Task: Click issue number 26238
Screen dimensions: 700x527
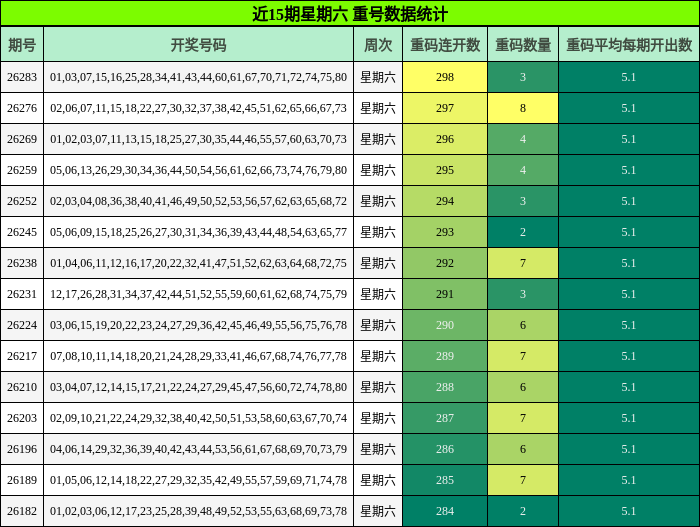Action: (x=22, y=263)
